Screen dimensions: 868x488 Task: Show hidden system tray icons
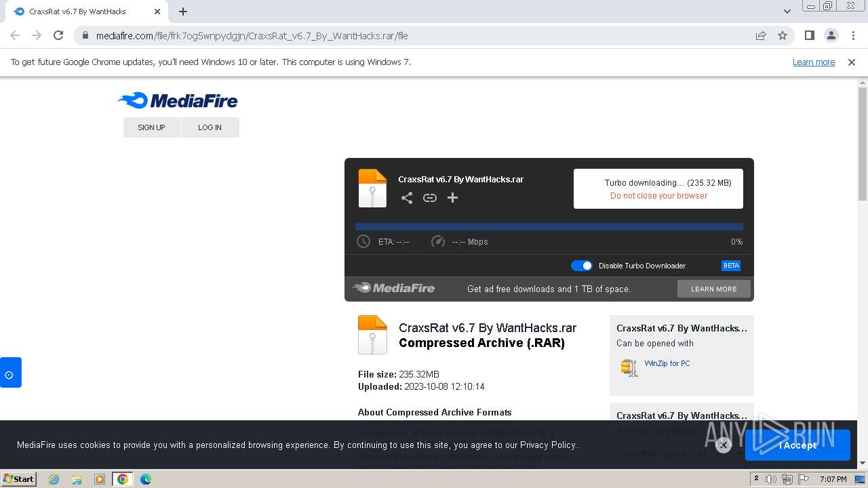pyautogui.click(x=756, y=479)
